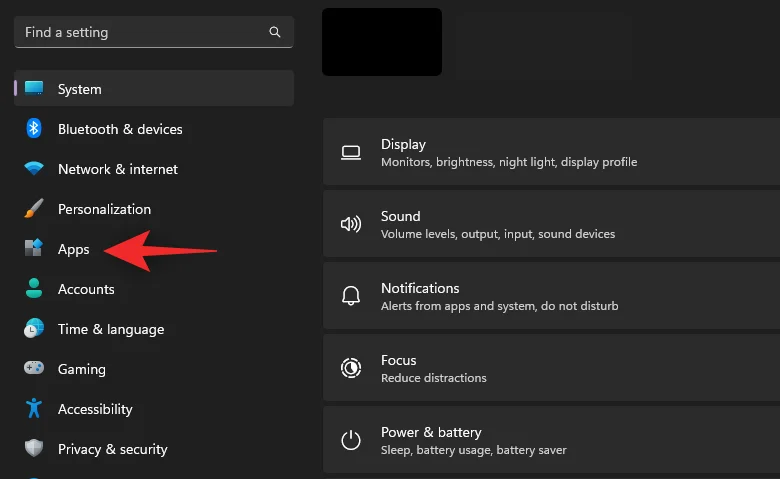Click the Display laptop icon

pyautogui.click(x=351, y=152)
